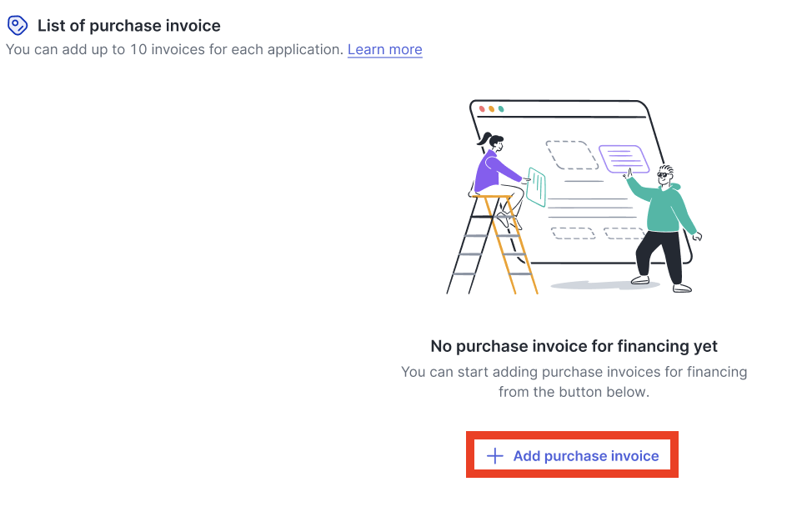Viewport: 812px width, 532px height.
Task: Click the large dashed placeholder in the illustration
Action: point(572,155)
